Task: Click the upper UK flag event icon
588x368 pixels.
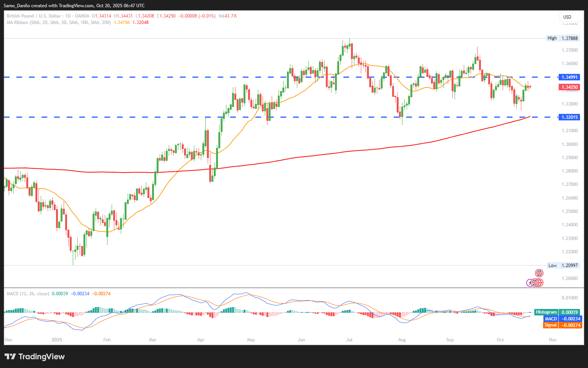Action: click(x=539, y=273)
